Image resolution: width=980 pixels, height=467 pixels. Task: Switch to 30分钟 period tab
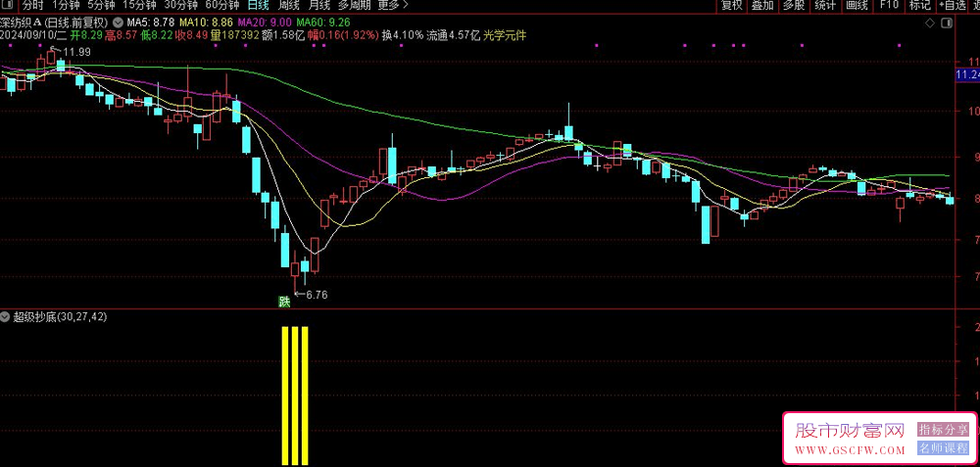tap(180, 6)
